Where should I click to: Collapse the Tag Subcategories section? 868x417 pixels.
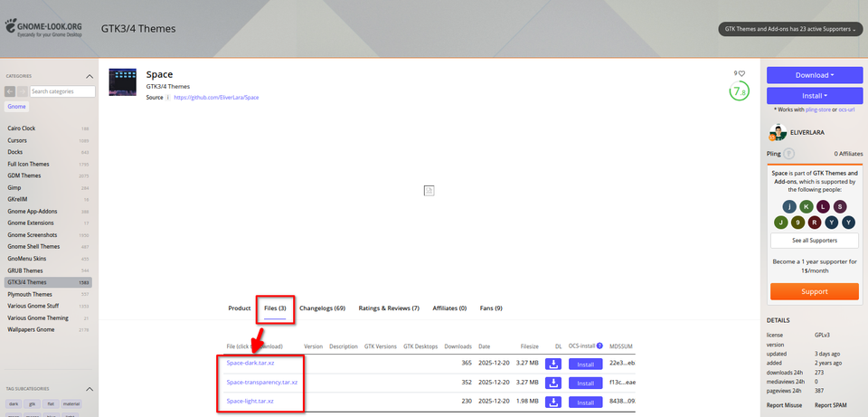coord(90,389)
